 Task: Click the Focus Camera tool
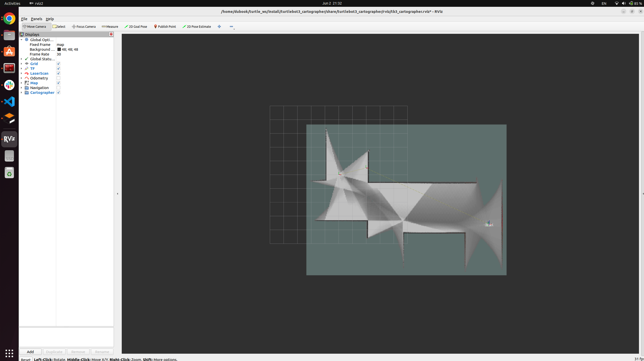point(84,26)
